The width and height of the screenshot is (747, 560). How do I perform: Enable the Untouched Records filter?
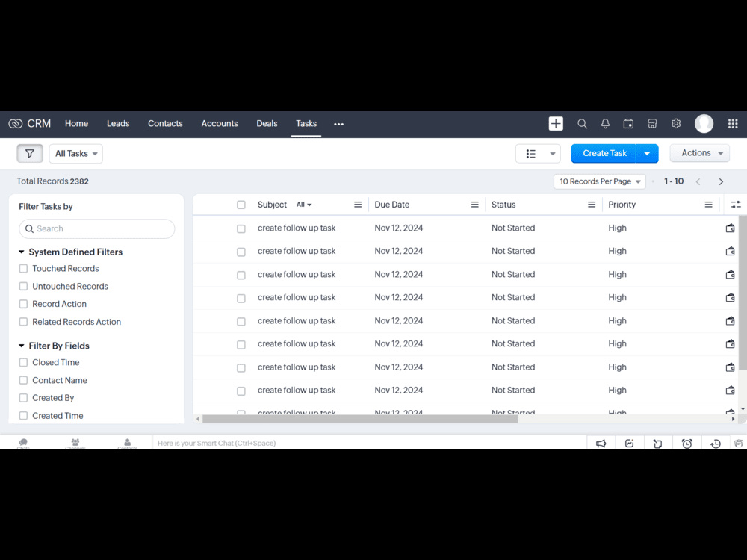(23, 286)
